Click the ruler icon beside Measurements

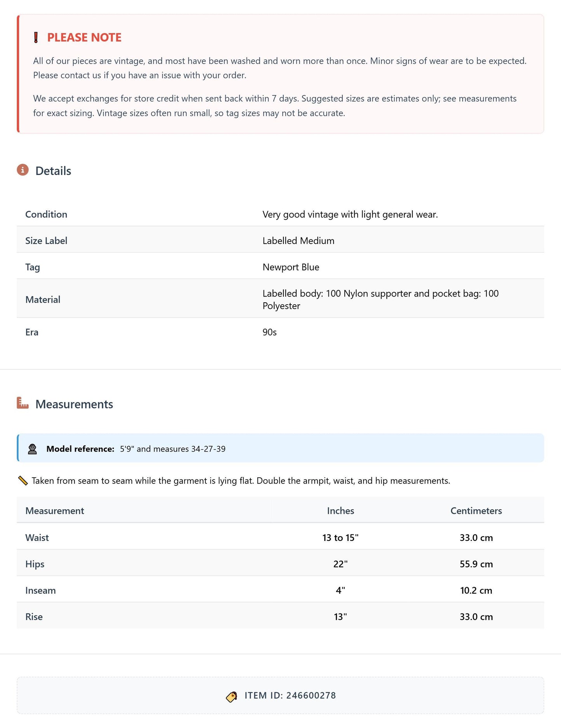pyautogui.click(x=23, y=403)
